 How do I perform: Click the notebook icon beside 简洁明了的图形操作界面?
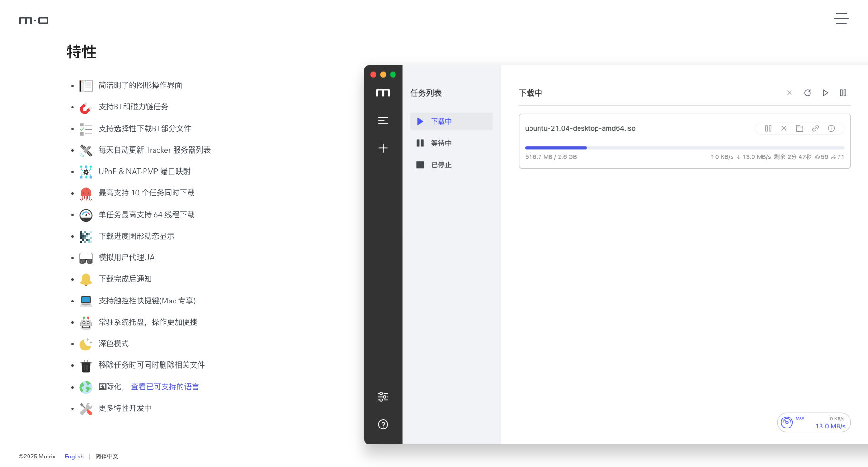point(86,86)
